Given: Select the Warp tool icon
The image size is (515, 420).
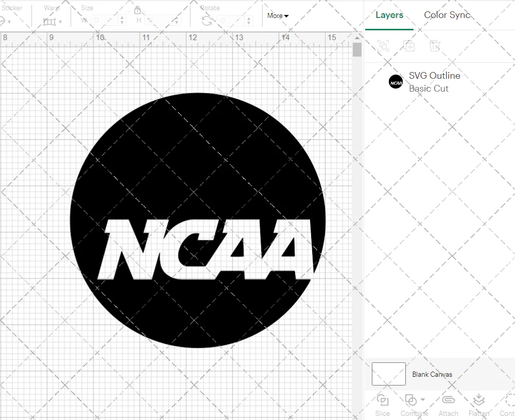Looking at the screenshot, I should pyautogui.click(x=50, y=22).
